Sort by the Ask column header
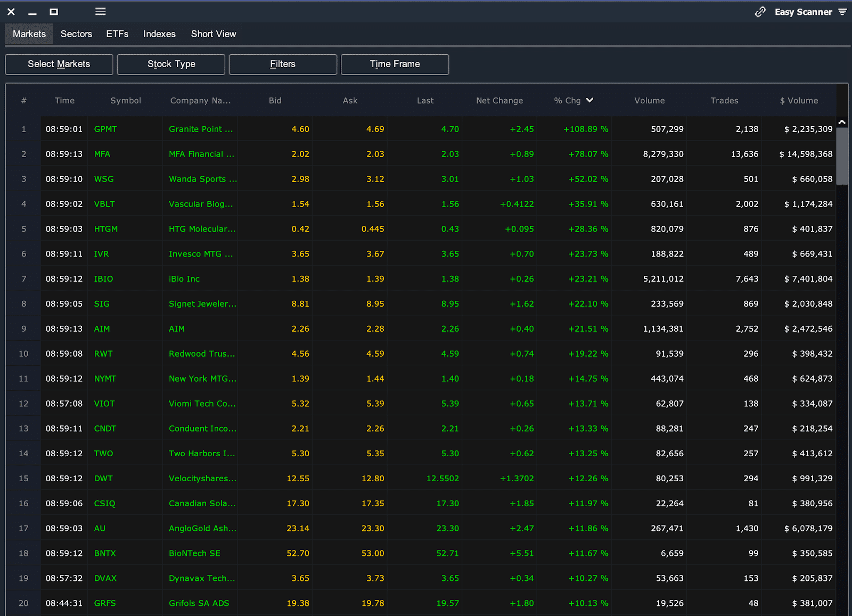 coord(350,101)
